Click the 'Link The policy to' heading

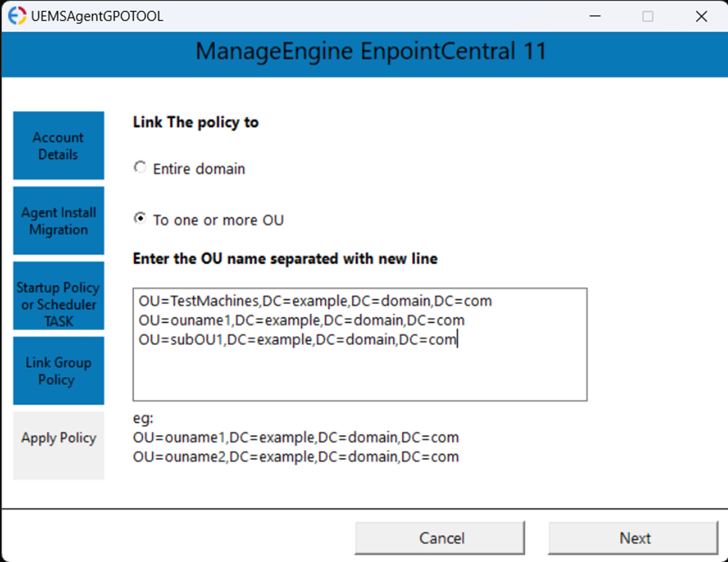pos(196,122)
